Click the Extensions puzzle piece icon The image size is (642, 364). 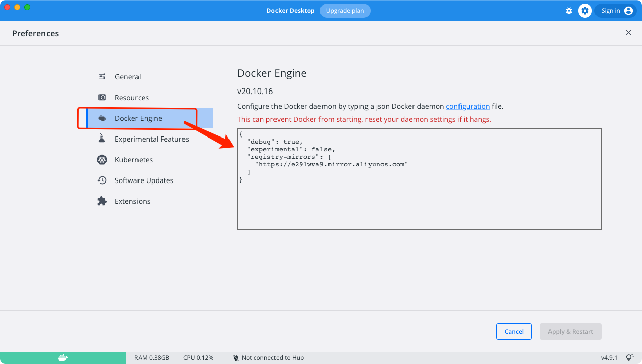(x=102, y=201)
